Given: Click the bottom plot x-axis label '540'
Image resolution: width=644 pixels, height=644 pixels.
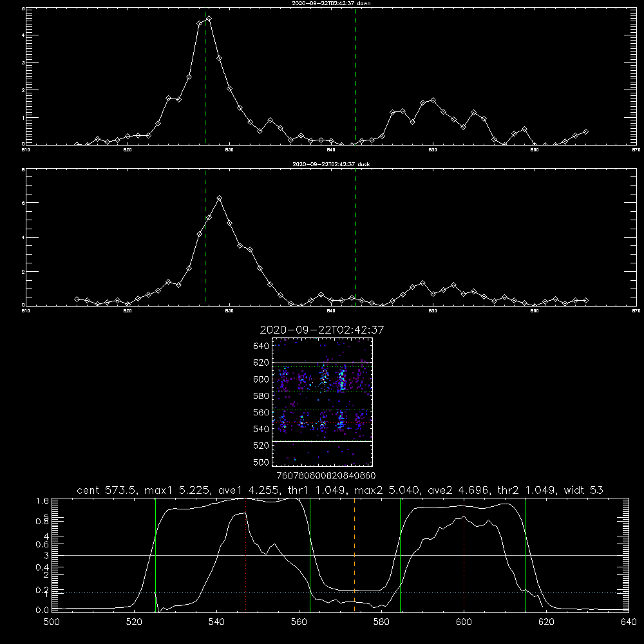Looking at the screenshot, I should [216, 622].
